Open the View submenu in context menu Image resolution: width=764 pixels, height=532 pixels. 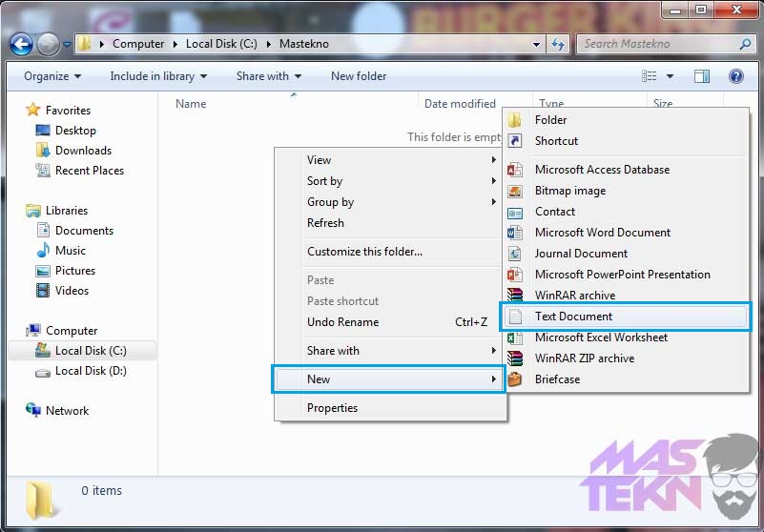click(x=390, y=160)
